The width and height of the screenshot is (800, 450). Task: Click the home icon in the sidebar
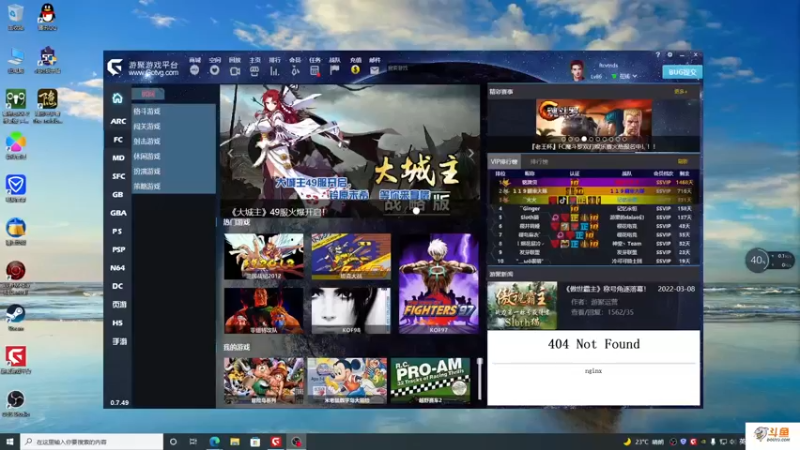[x=117, y=98]
